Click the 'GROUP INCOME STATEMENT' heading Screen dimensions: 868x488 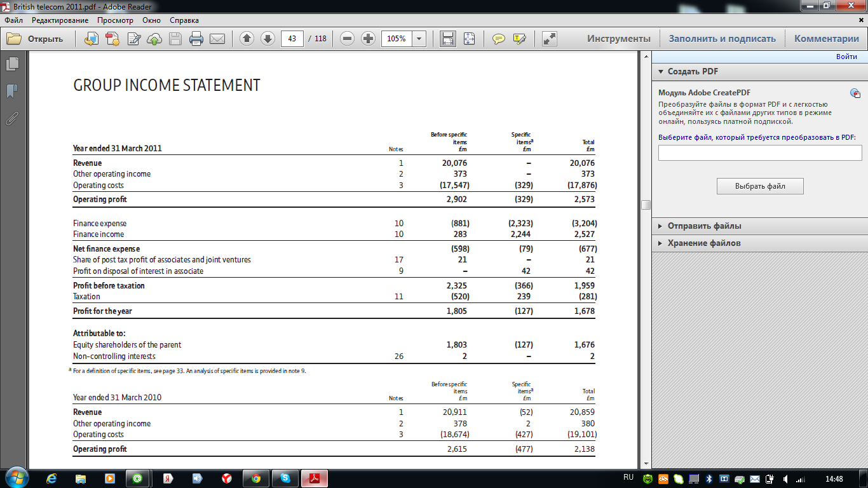click(166, 85)
